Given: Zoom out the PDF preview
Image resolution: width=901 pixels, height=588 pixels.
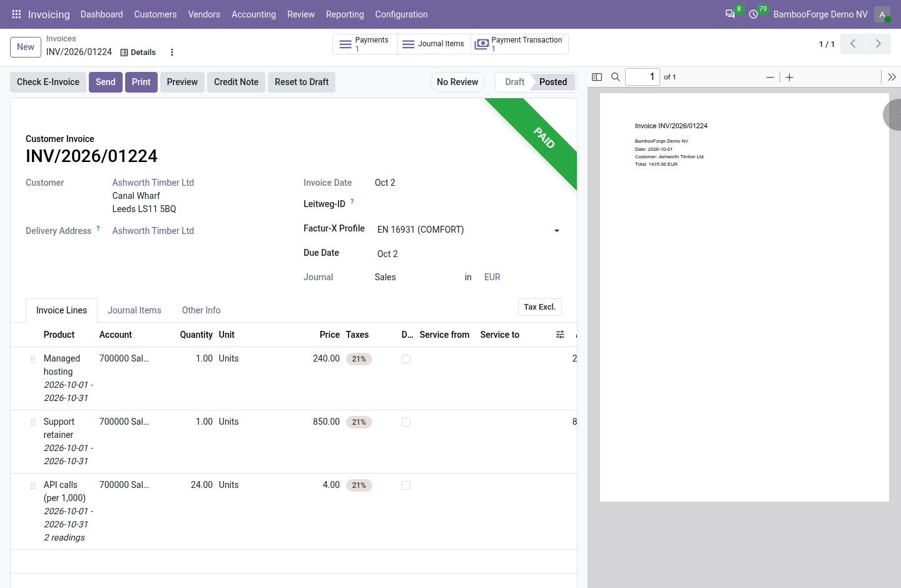Looking at the screenshot, I should pyautogui.click(x=770, y=77).
